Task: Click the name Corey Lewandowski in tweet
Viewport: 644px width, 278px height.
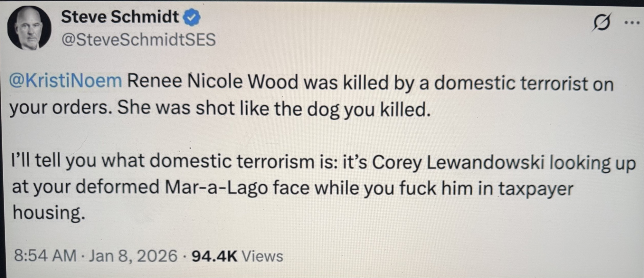Action: pyautogui.click(x=458, y=162)
